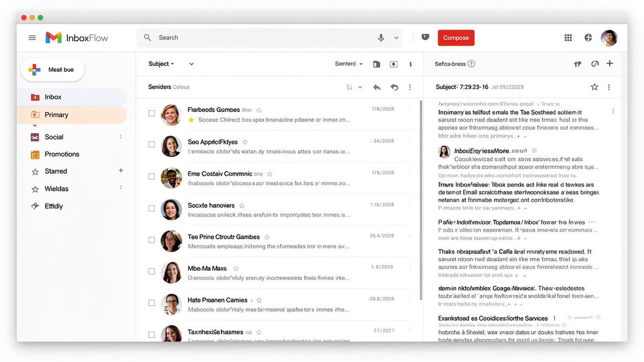Click the reply arrow in Seniders header
The width and height of the screenshot is (644, 362).
[x=377, y=87]
